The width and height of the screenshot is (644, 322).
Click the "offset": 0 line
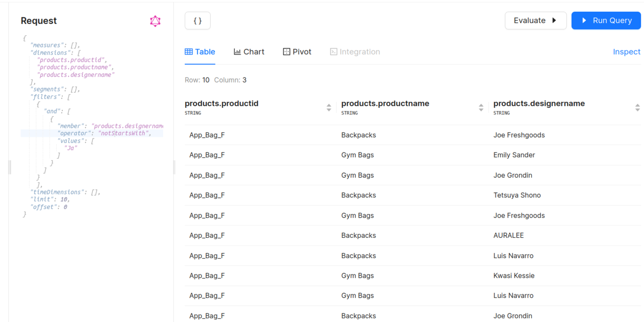click(x=49, y=207)
